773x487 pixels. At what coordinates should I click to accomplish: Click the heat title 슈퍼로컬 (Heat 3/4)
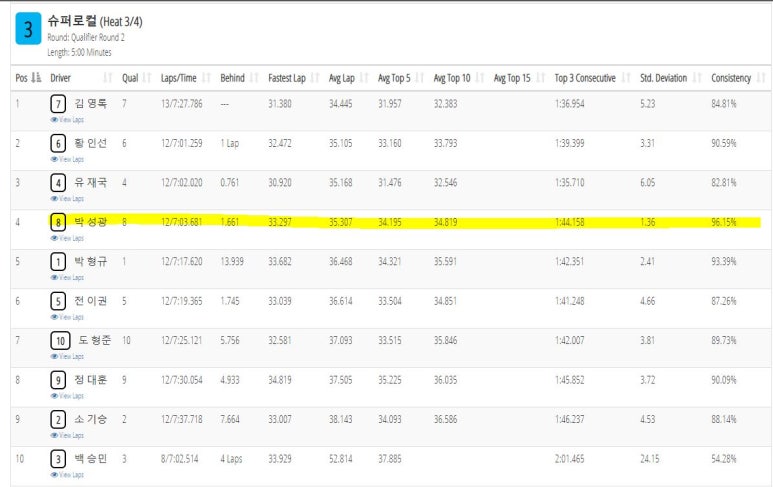click(95, 21)
